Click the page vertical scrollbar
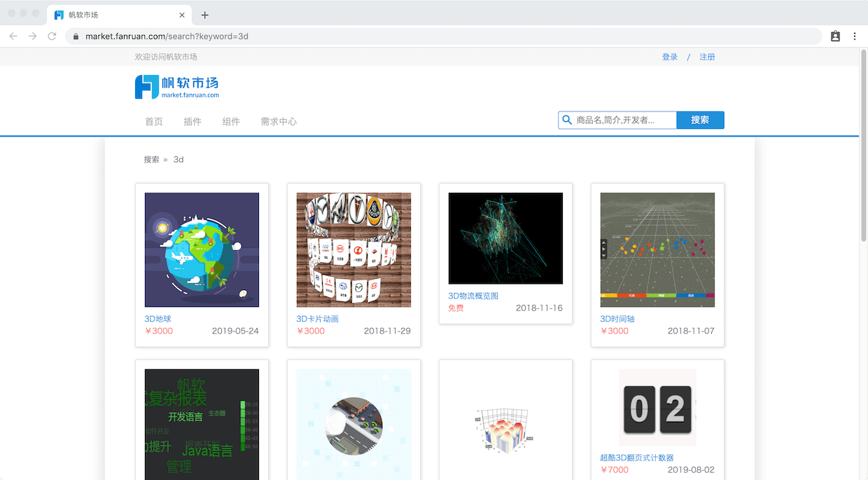This screenshot has width=868, height=480. click(863, 146)
